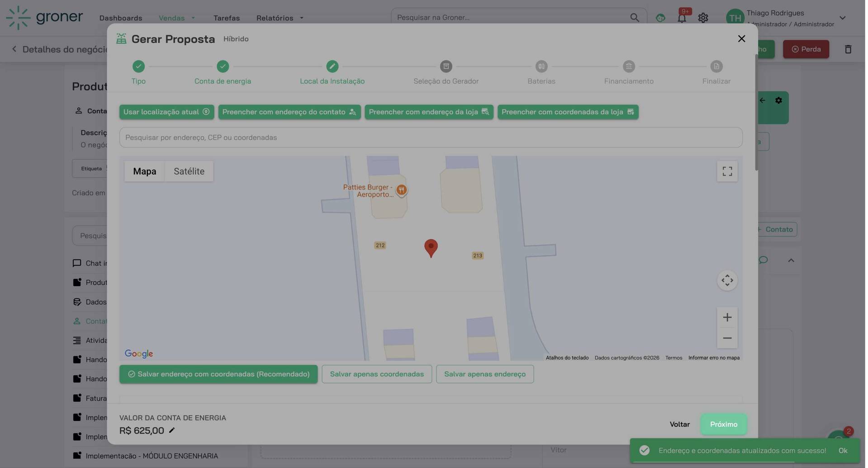Edit energy bill value via pencil icon

171,430
